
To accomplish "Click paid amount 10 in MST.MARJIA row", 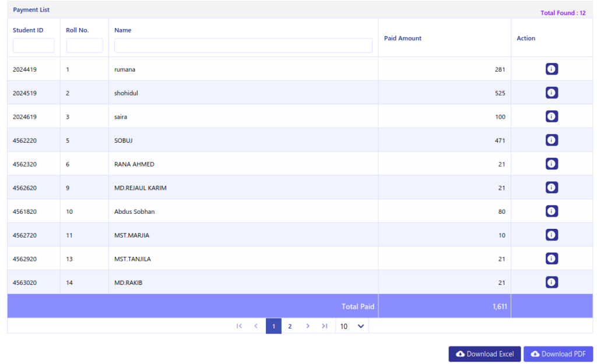I will coord(502,235).
